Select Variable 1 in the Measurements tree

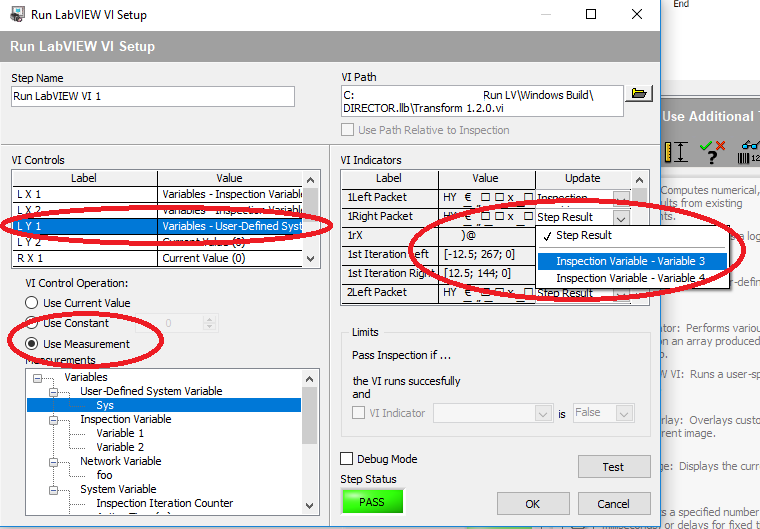(x=120, y=433)
